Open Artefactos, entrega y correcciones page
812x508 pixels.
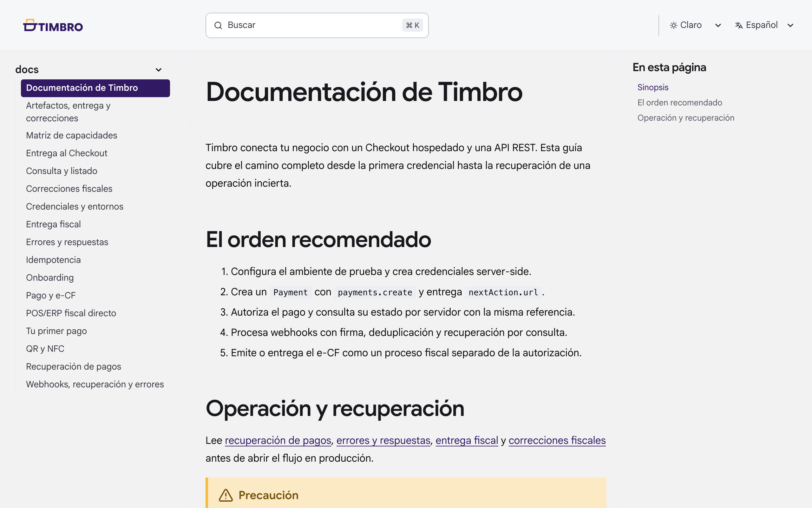pyautogui.click(x=95, y=112)
